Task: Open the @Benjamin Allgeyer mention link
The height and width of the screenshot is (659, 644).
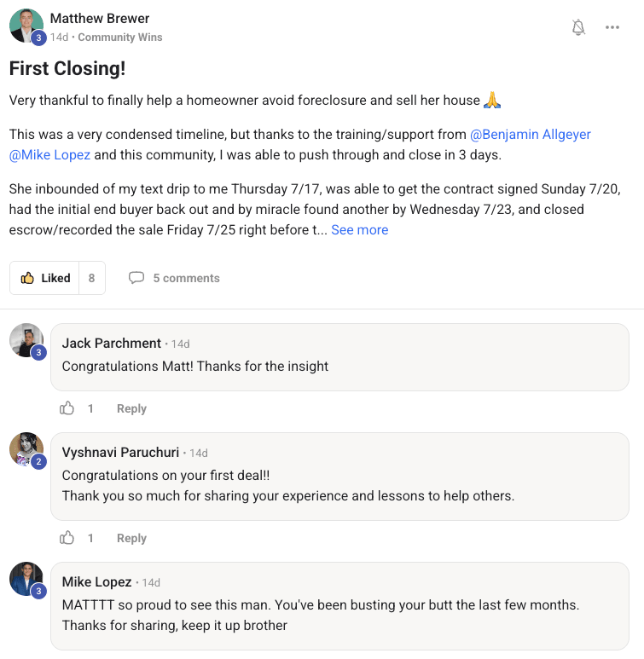Action: point(530,135)
